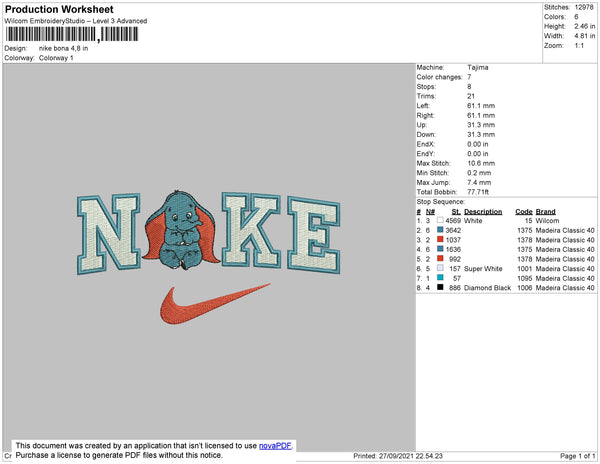Click the embroidered letter K
The image size is (600, 464).
coord(251,230)
